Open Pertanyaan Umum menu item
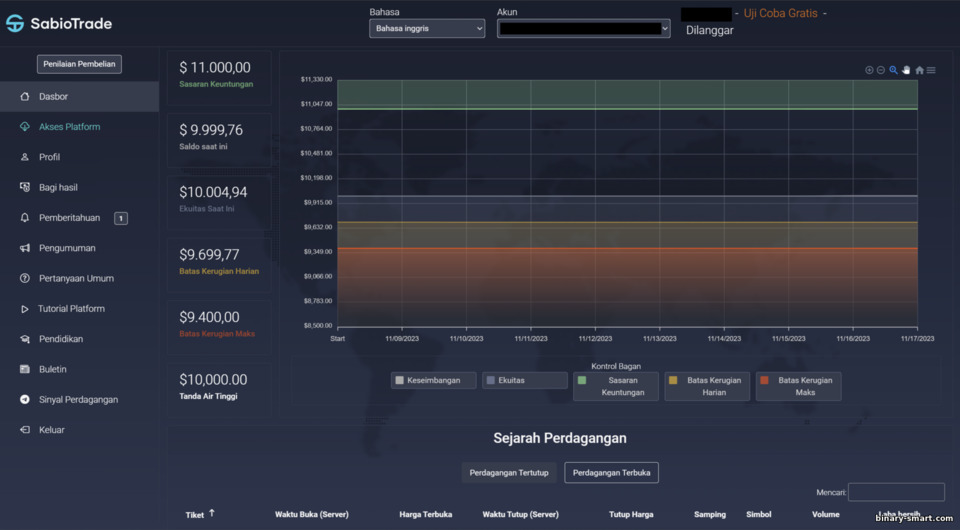The width and height of the screenshot is (960, 530). pyautogui.click(x=79, y=278)
